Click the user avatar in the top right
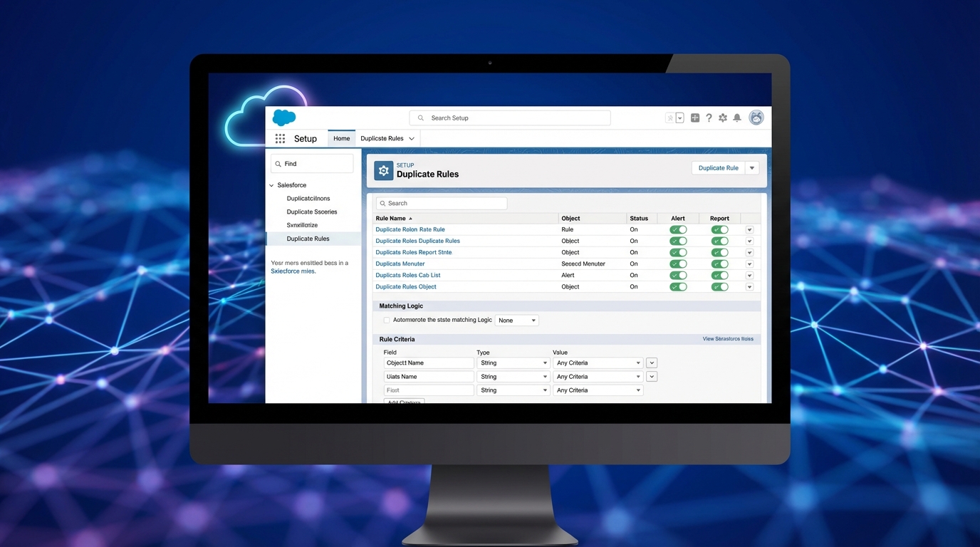Image resolution: width=980 pixels, height=547 pixels. tap(756, 118)
